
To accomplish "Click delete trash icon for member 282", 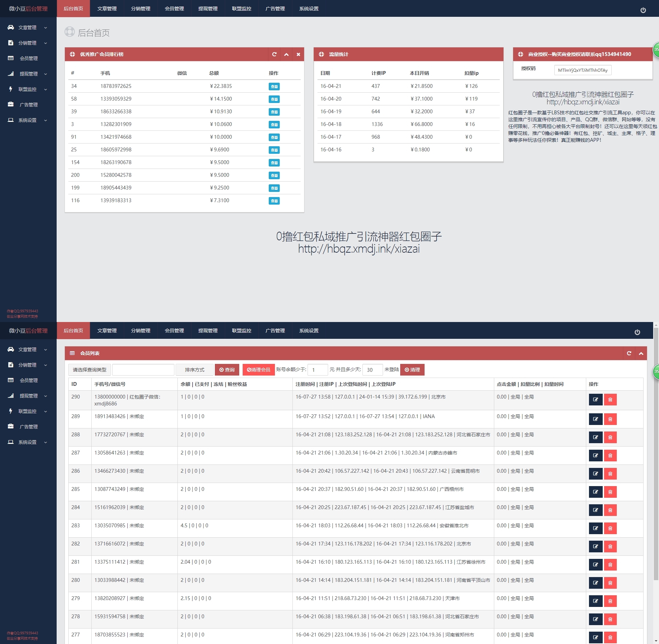I will 610,547.
